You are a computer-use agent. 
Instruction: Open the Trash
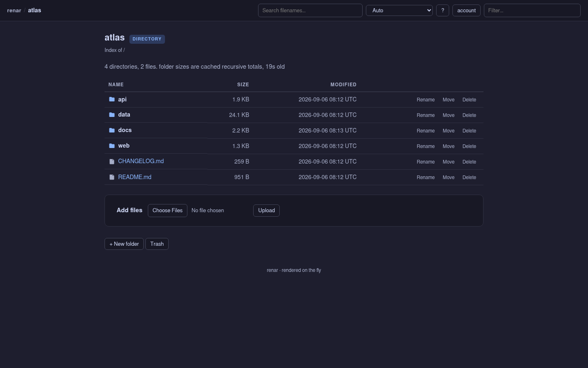click(x=157, y=244)
